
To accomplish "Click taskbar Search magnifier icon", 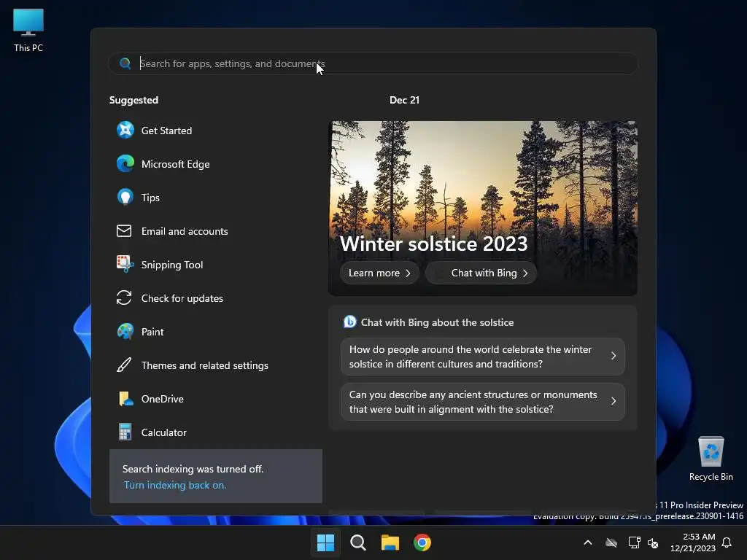I will [x=357, y=542].
